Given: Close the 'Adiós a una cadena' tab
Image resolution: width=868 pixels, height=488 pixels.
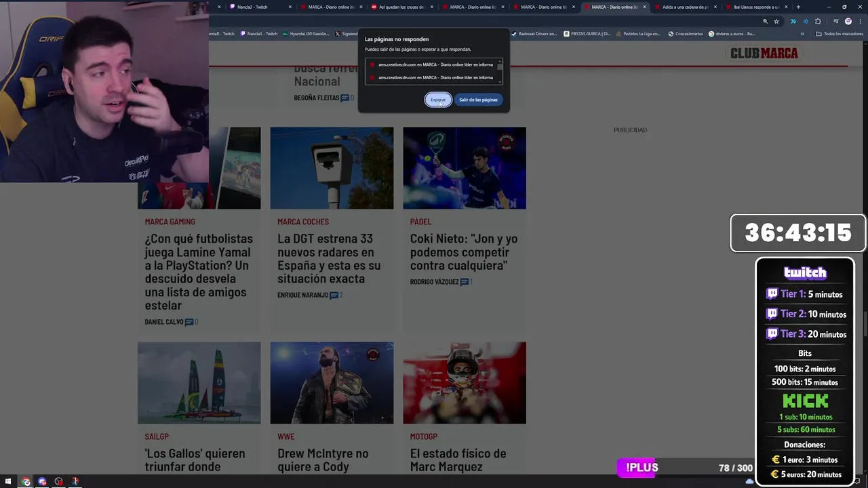Looking at the screenshot, I should tap(715, 7).
